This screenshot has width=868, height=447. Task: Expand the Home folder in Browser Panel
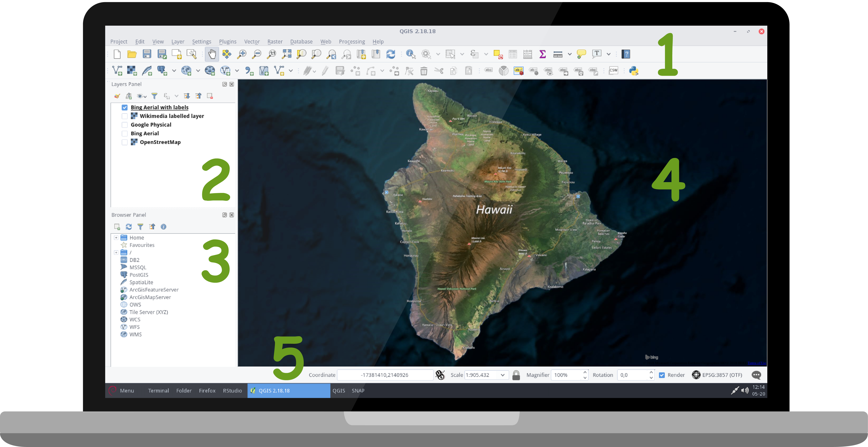click(x=116, y=238)
